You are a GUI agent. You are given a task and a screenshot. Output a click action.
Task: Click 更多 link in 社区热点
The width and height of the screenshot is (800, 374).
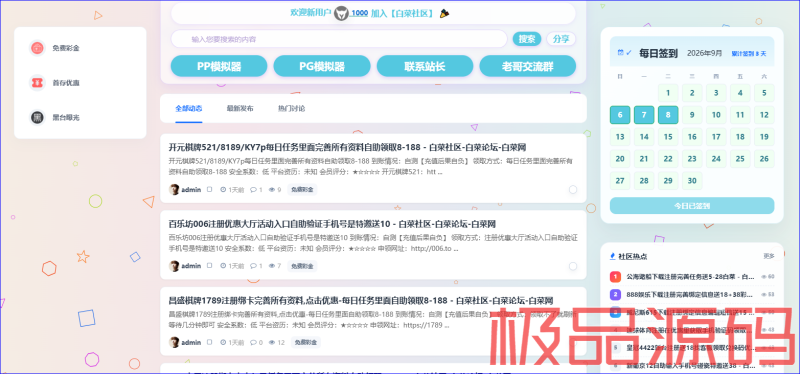click(768, 256)
